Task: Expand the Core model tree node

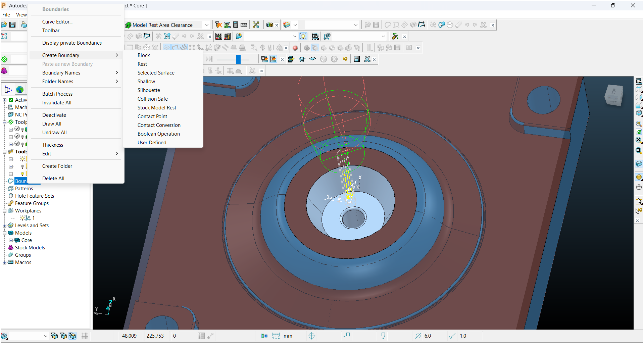Action: click(11, 240)
